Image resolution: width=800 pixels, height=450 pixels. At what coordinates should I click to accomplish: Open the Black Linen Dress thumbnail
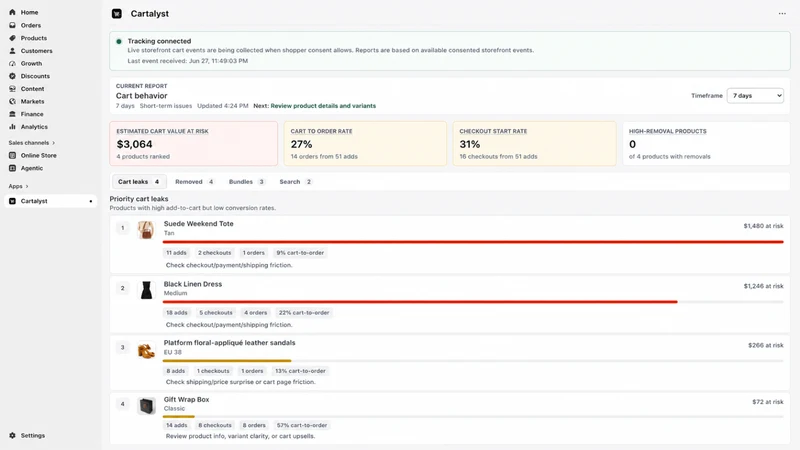pyautogui.click(x=146, y=290)
